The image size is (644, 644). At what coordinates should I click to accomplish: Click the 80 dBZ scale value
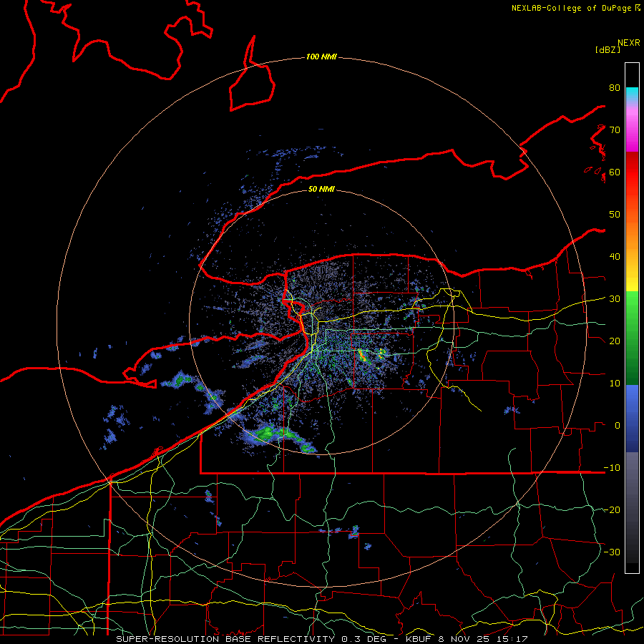coord(615,88)
